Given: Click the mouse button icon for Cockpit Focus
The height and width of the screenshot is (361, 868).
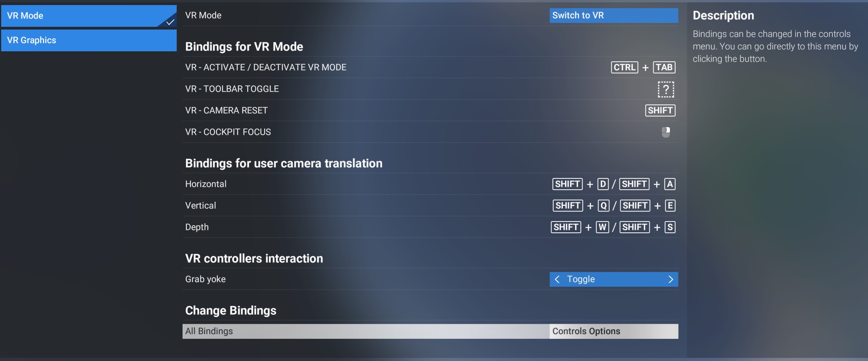Looking at the screenshot, I should (x=666, y=132).
